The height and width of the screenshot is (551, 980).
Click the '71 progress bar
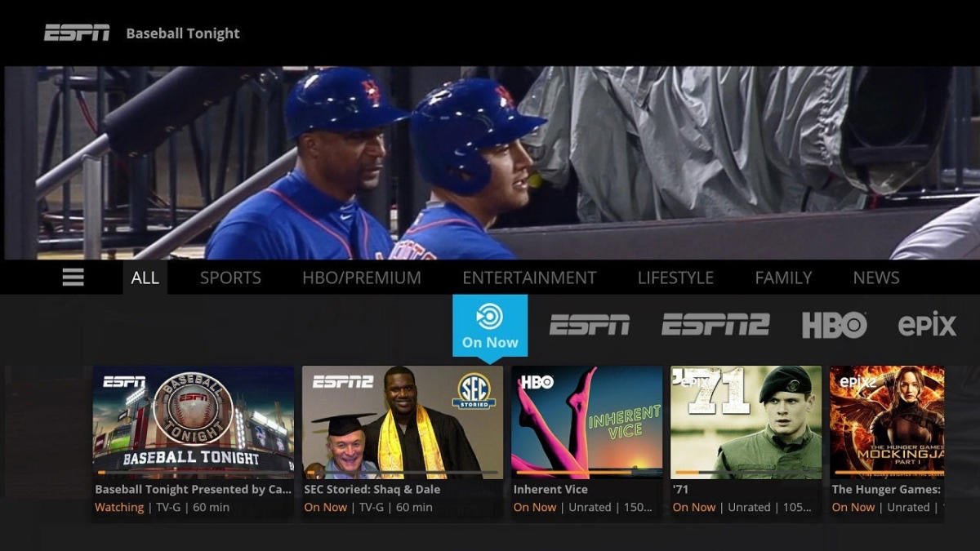(x=746, y=473)
